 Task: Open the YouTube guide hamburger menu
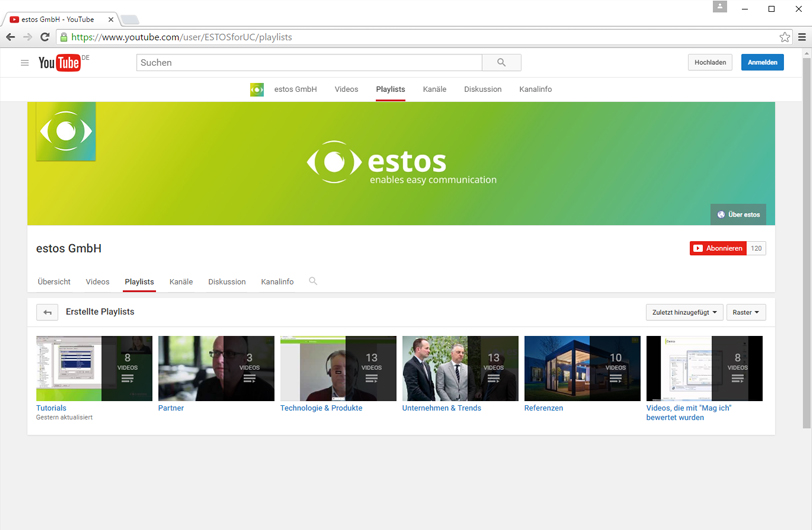pyautogui.click(x=24, y=63)
